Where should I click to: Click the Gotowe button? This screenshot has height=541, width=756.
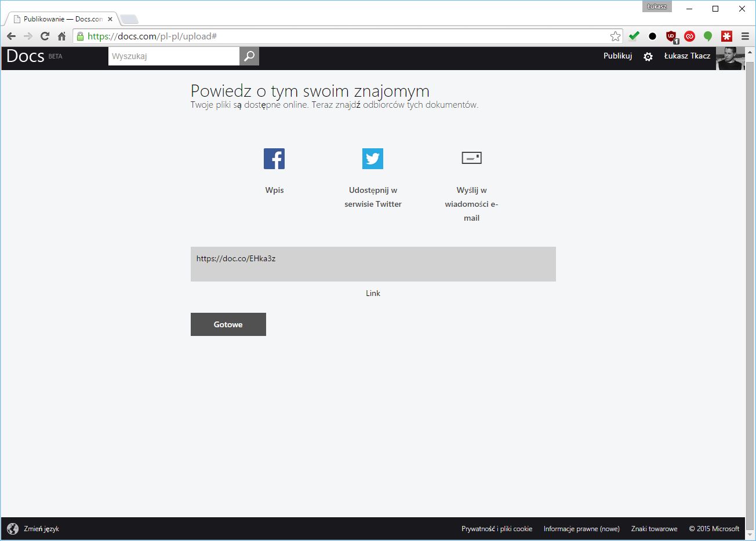tap(228, 324)
